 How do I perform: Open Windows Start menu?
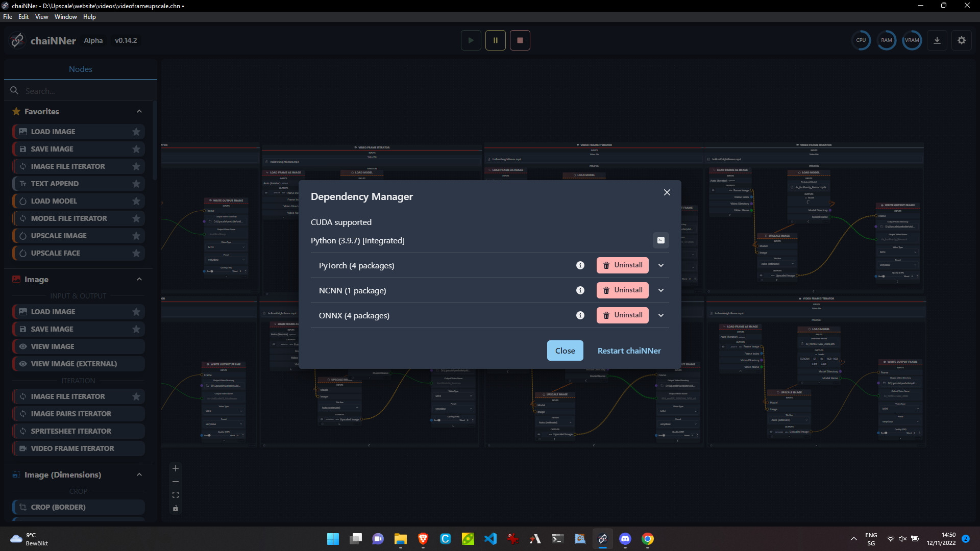point(333,539)
